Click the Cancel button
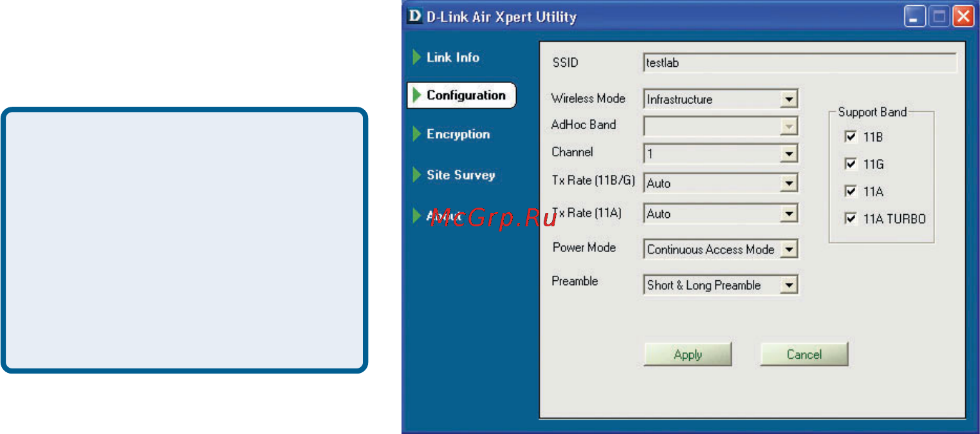The height and width of the screenshot is (434, 980). point(804,354)
